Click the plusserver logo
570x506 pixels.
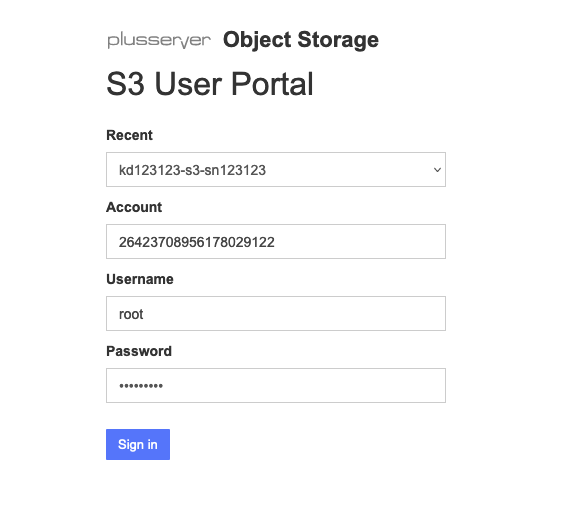coord(159,40)
